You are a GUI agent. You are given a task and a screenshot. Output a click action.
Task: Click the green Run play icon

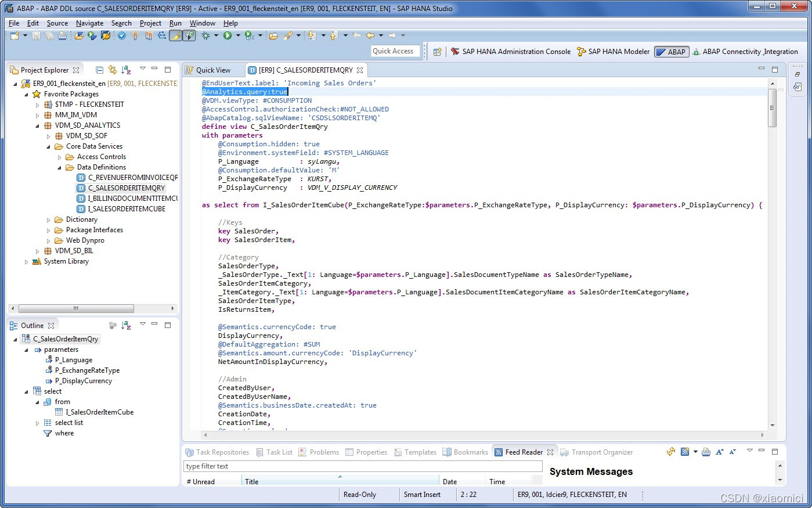[x=228, y=35]
